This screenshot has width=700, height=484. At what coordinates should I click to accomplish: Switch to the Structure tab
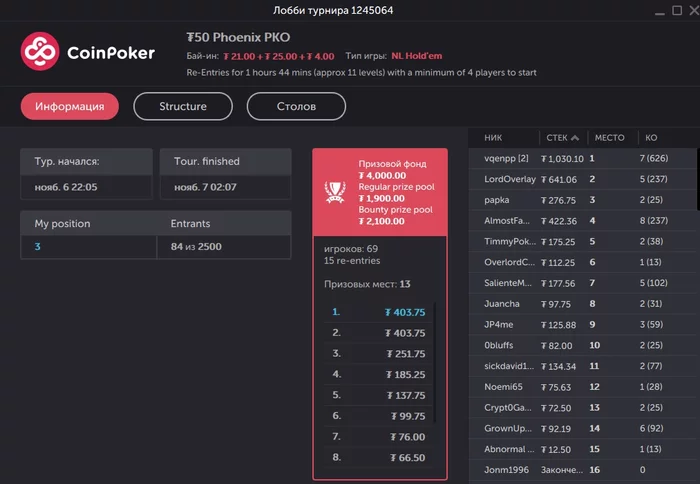(183, 106)
